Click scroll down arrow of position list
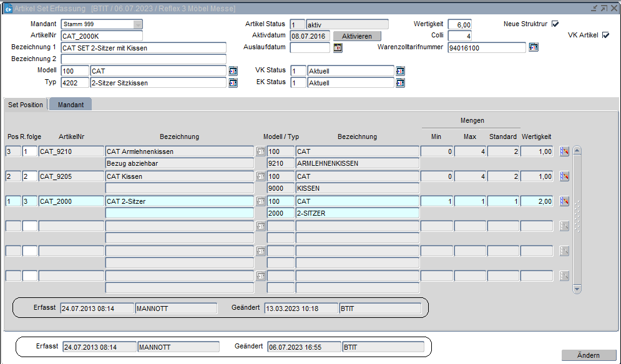 click(x=577, y=289)
